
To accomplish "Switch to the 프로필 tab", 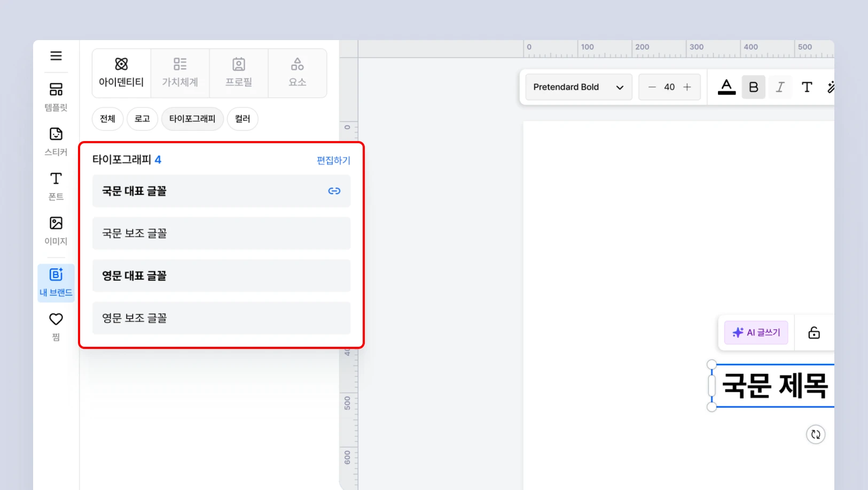I will click(239, 73).
